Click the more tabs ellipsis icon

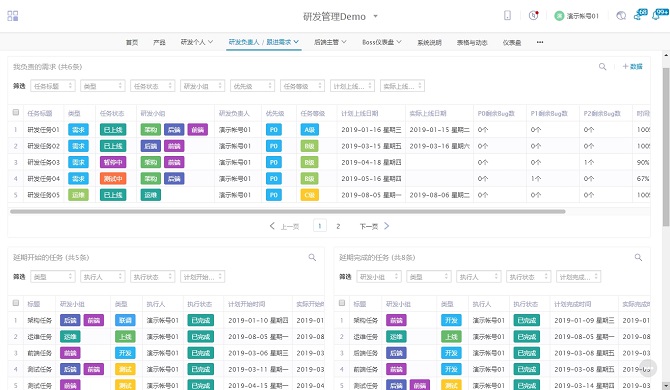[x=540, y=42]
